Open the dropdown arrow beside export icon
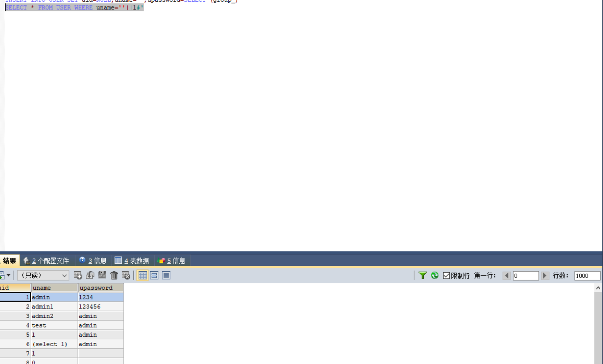Screen dimensions: 603x364 coord(8,275)
